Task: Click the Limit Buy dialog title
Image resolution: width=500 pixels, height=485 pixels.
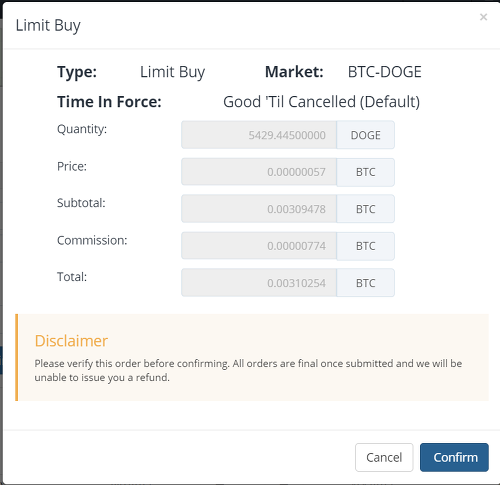Action: [x=48, y=26]
